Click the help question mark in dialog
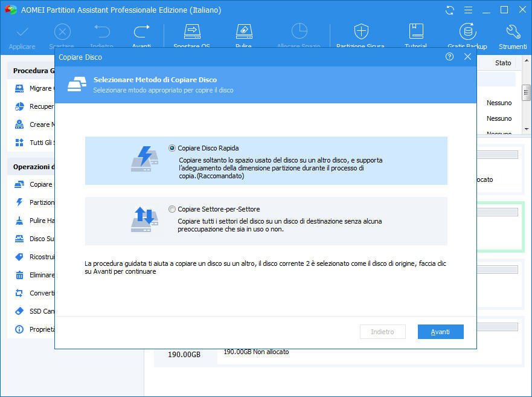 pyautogui.click(x=449, y=57)
